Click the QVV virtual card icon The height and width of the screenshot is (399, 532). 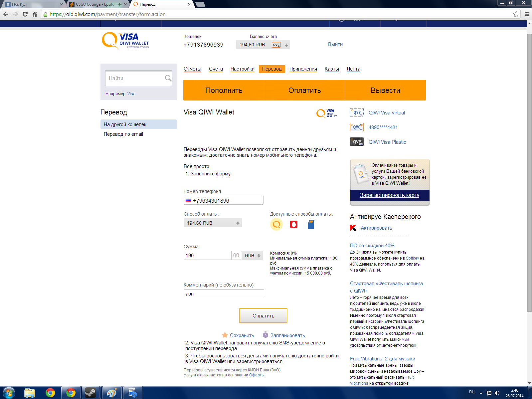(357, 112)
